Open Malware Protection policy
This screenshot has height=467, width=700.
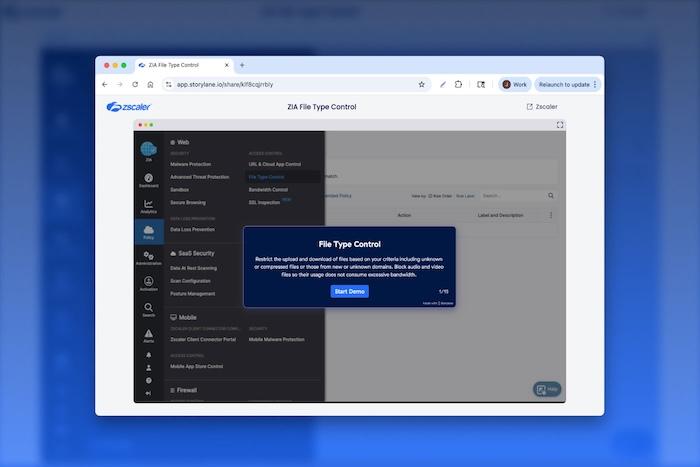(191, 164)
